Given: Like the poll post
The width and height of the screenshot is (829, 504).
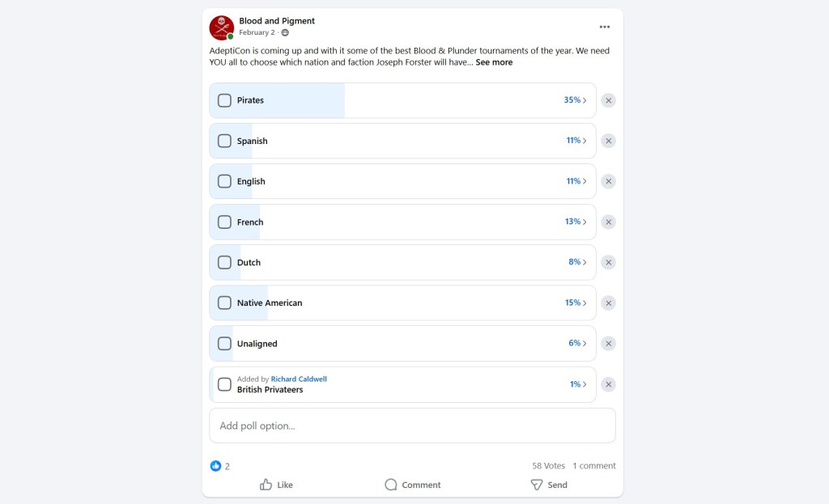Looking at the screenshot, I should pos(276,485).
